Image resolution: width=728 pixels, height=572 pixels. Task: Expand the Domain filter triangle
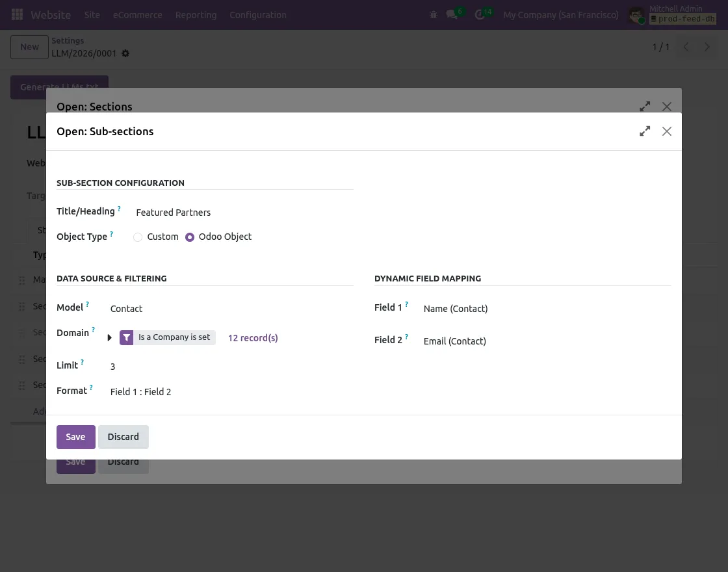tap(110, 337)
